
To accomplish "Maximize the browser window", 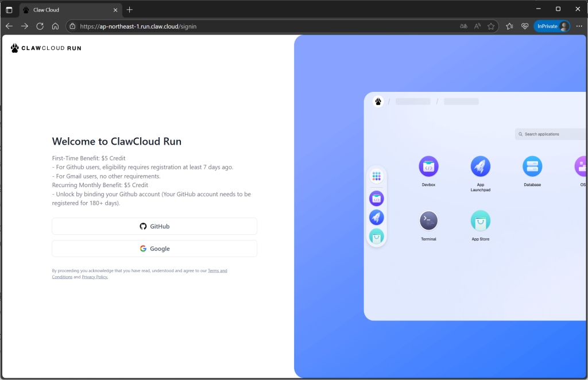I will click(558, 9).
